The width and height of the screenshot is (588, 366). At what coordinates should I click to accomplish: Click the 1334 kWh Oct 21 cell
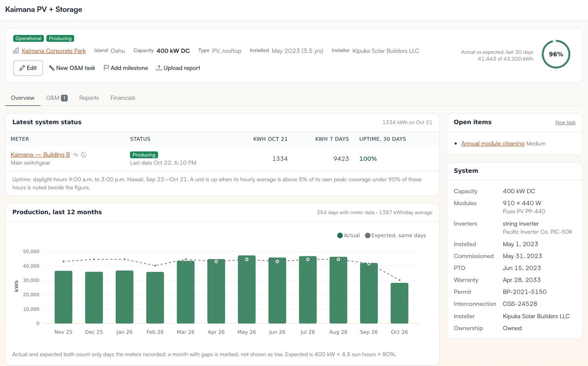click(280, 159)
